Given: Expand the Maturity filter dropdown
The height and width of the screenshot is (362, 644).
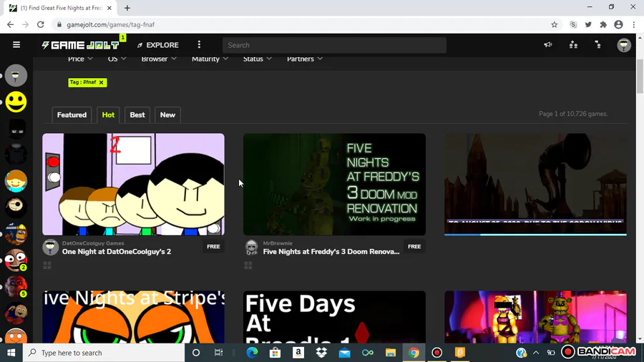Looking at the screenshot, I should point(210,59).
